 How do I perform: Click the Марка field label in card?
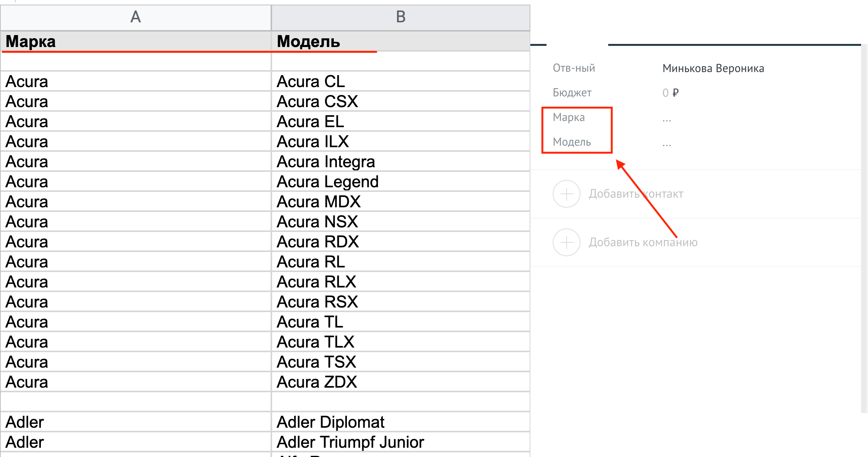click(569, 117)
